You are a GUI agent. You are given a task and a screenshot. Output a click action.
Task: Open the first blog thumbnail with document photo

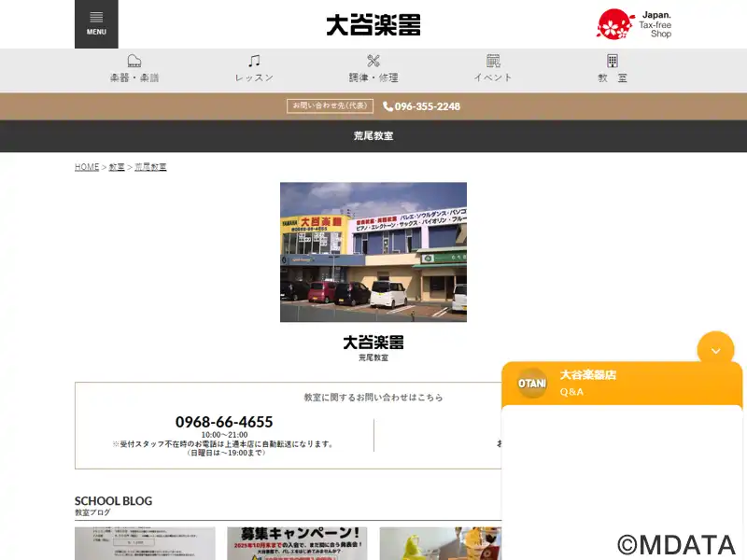click(x=145, y=543)
